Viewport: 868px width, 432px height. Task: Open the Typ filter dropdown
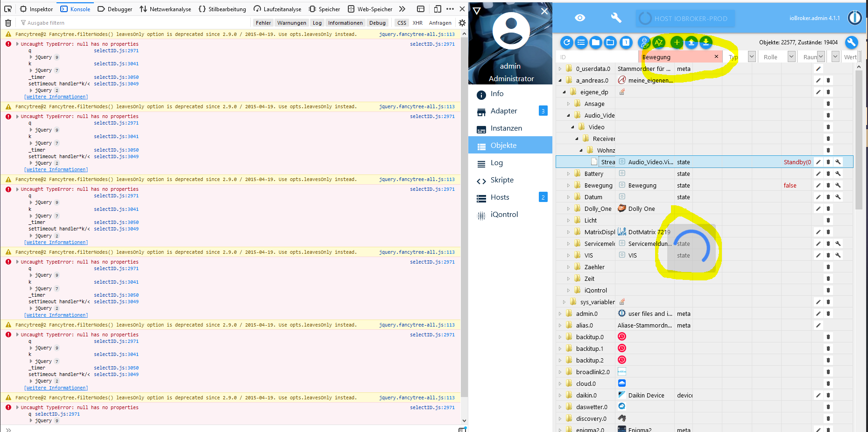tap(751, 56)
